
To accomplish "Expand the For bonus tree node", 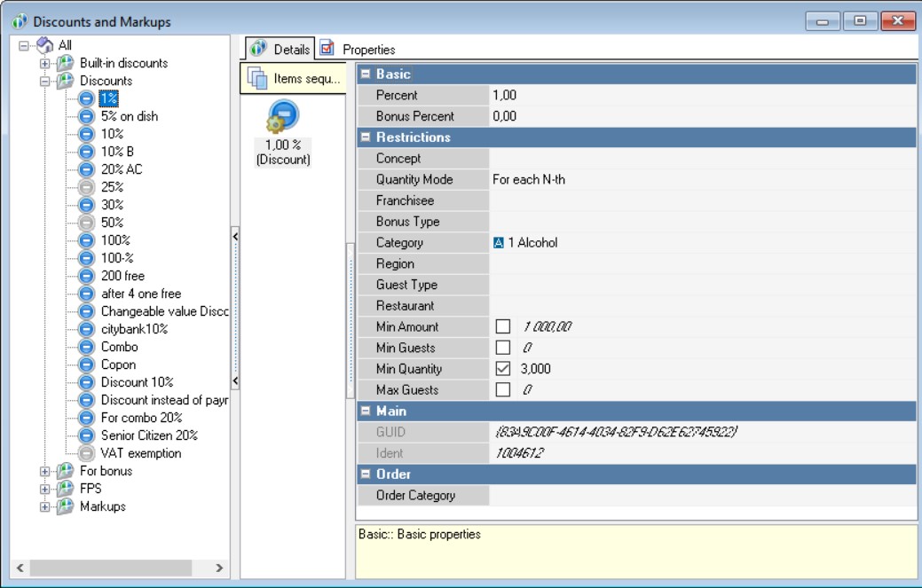I will pos(44,471).
